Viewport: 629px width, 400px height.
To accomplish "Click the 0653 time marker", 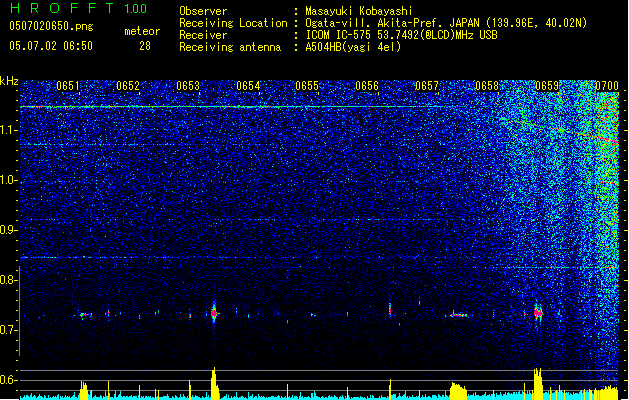I will coord(188,86).
